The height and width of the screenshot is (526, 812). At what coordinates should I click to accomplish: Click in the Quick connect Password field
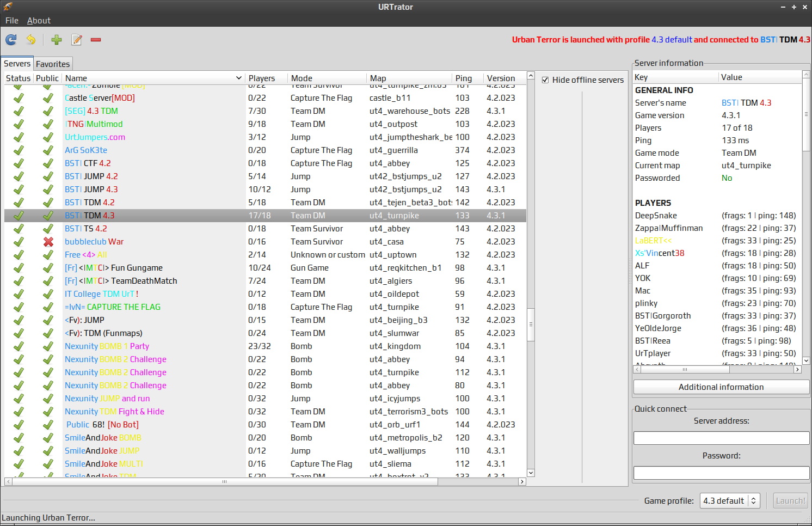coord(721,473)
